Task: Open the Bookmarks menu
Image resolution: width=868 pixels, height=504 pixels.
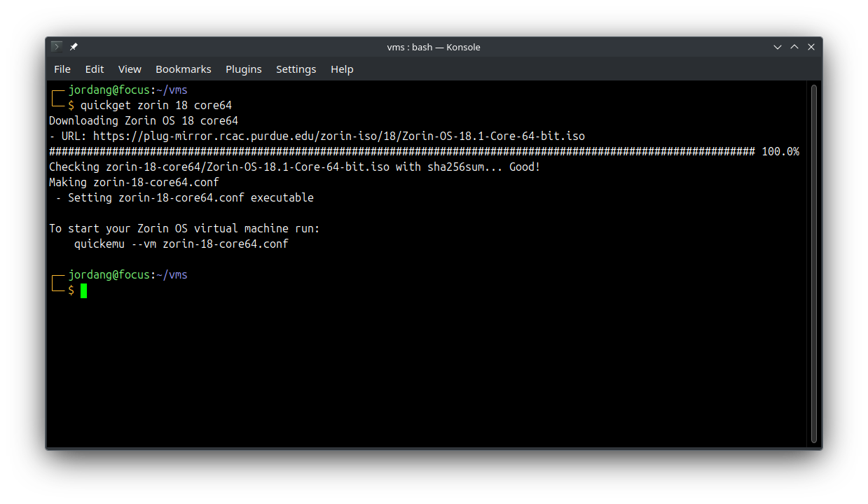Action: pos(184,69)
